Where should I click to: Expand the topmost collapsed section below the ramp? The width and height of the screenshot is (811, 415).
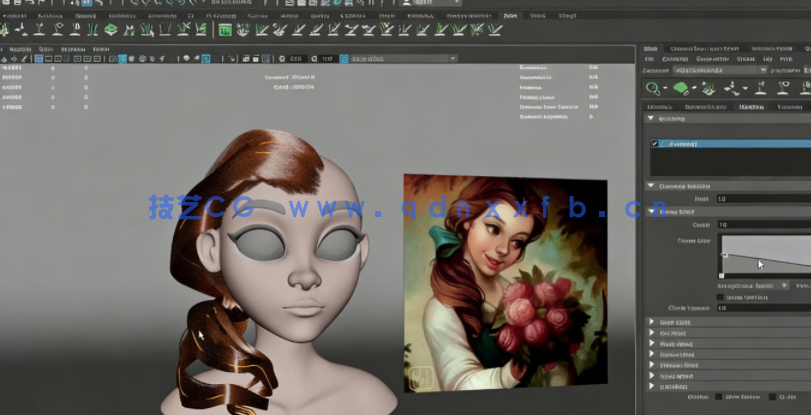point(652,322)
